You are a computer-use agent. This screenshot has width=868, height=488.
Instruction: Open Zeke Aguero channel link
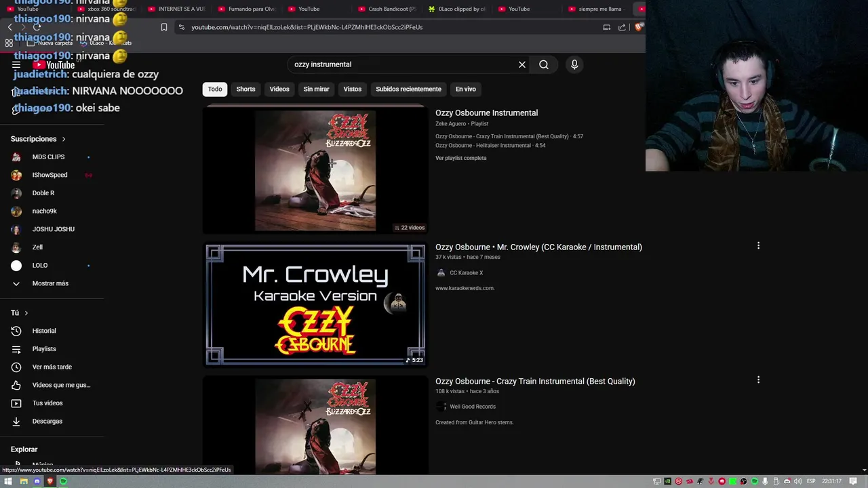450,124
